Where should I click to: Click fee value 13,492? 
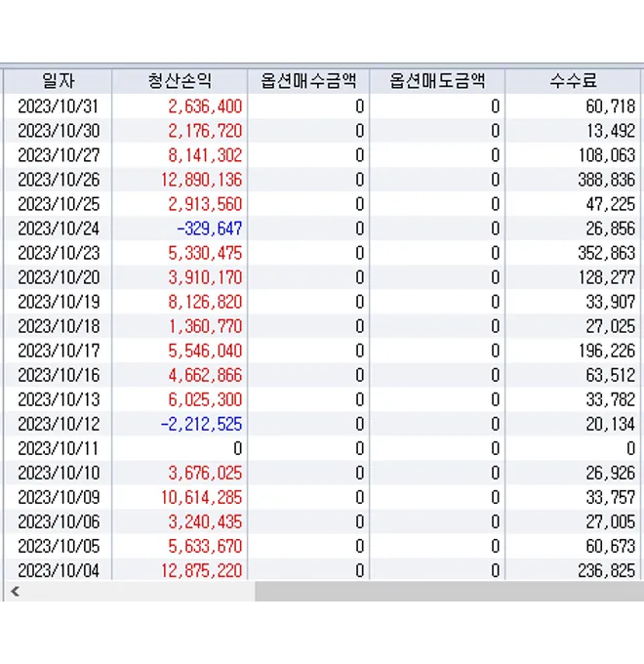pos(611,131)
